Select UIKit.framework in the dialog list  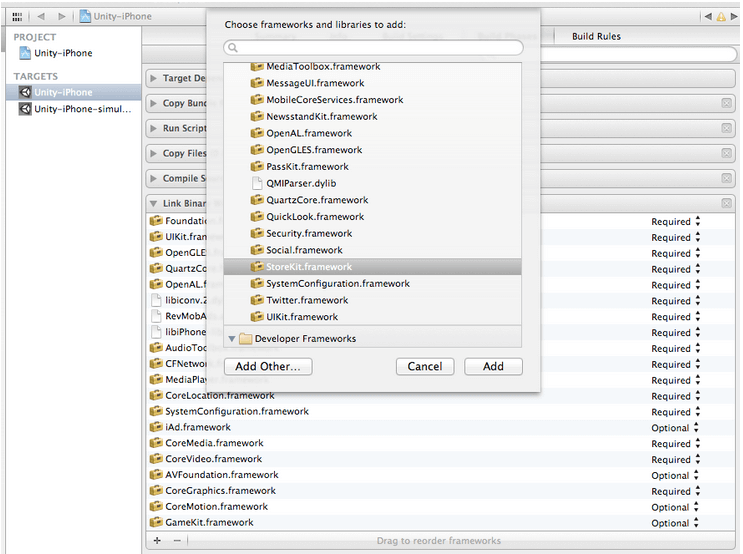point(372,317)
